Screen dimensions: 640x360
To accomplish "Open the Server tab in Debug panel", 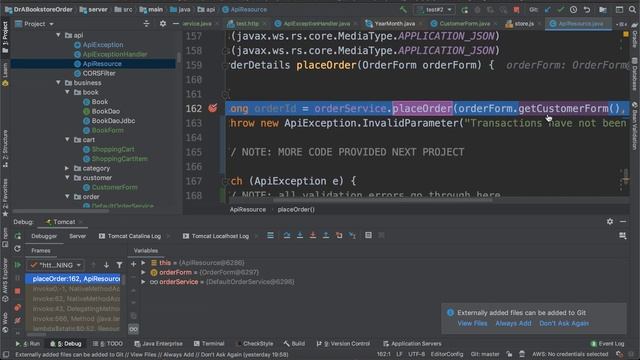I will point(77,236).
